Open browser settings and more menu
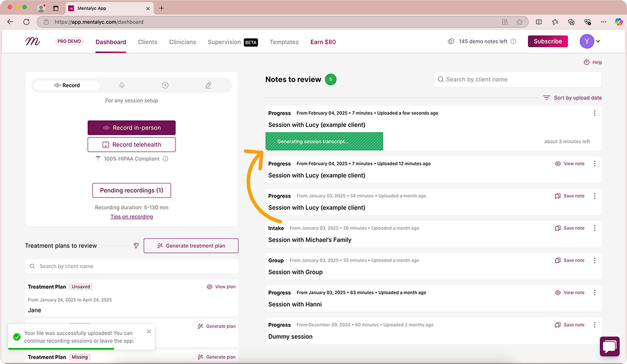The height and width of the screenshot is (364, 627). [603, 22]
